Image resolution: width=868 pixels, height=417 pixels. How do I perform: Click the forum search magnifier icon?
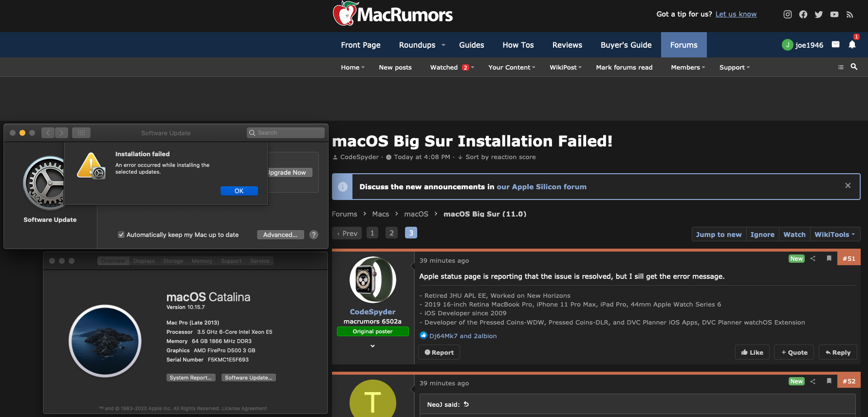(854, 67)
